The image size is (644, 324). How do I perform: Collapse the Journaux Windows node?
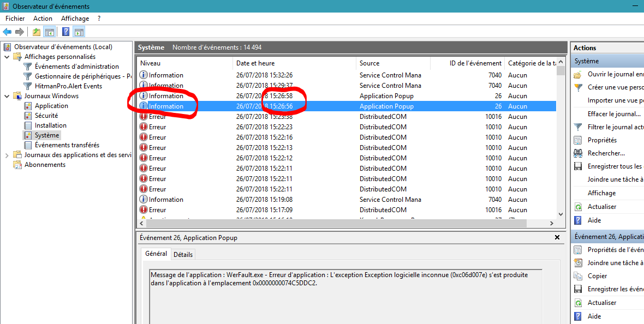tap(7, 96)
